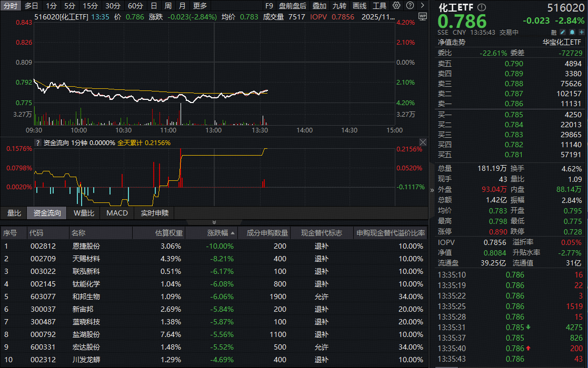Collapse the holdings table with double chevron
The image size is (588, 368).
click(214, 223)
